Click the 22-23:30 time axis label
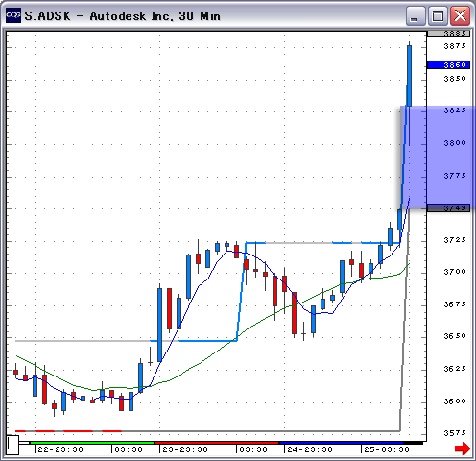476x461 pixels. coord(60,449)
